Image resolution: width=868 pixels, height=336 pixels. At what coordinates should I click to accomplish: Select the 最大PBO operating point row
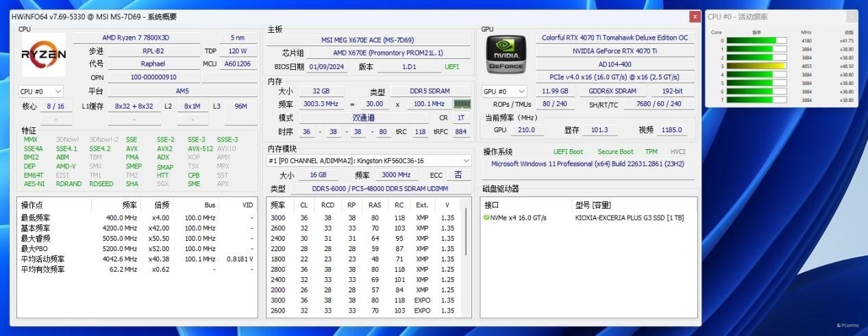point(137,248)
